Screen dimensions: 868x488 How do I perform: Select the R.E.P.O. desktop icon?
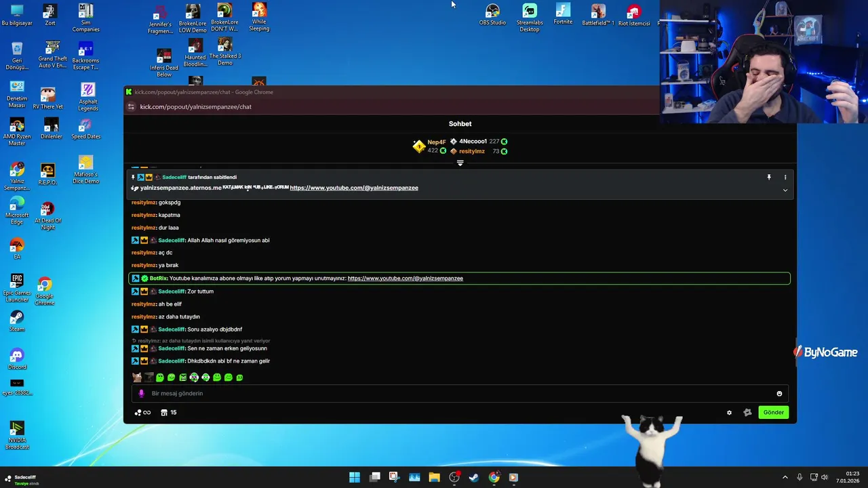coord(47,174)
